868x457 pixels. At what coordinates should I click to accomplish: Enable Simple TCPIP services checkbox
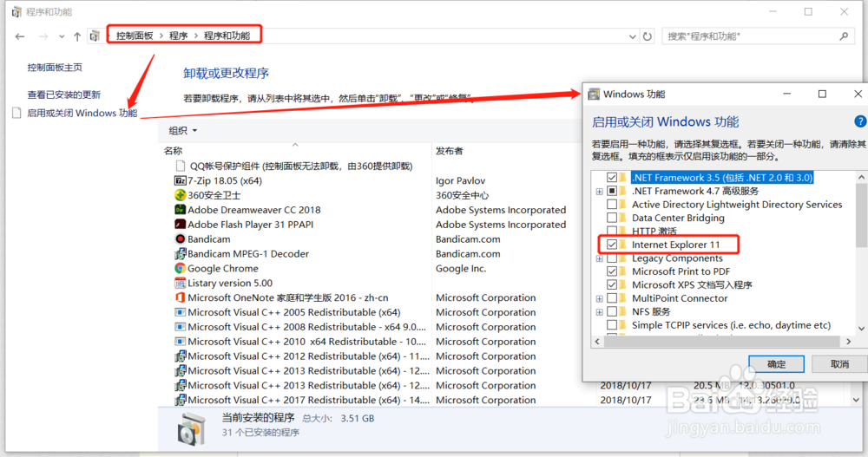tap(612, 325)
